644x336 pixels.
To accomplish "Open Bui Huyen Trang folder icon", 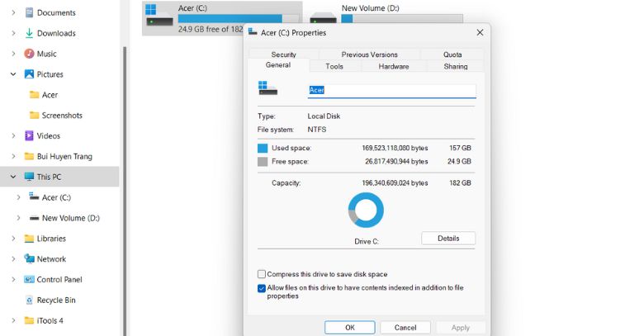I will point(29,157).
